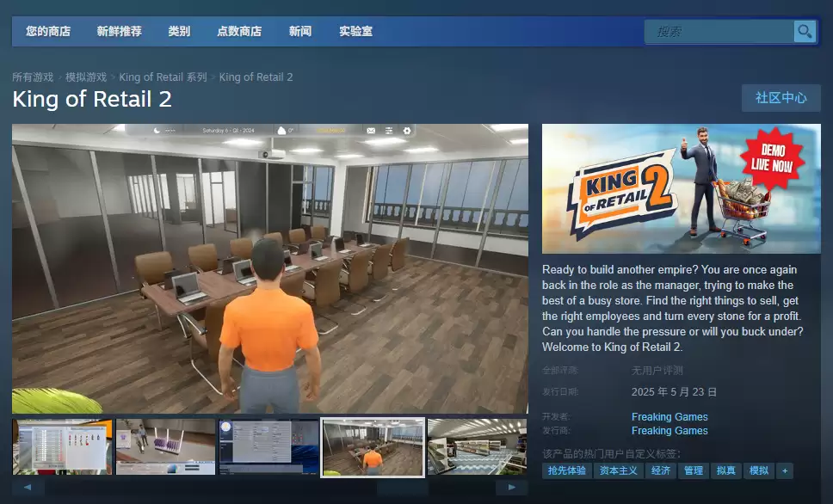Click Freaking Games publisher link
Image resolution: width=833 pixels, height=504 pixels.
point(669,431)
